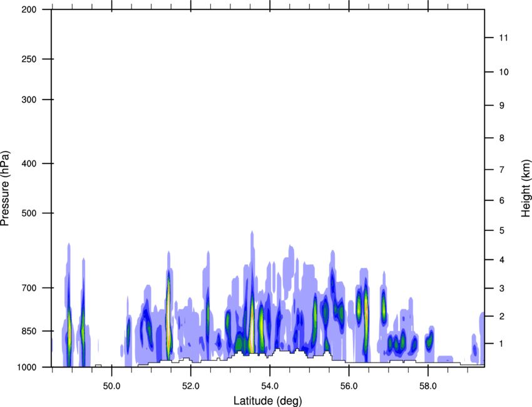
Task: Pick the 2 km height label
Action: (x=502, y=316)
